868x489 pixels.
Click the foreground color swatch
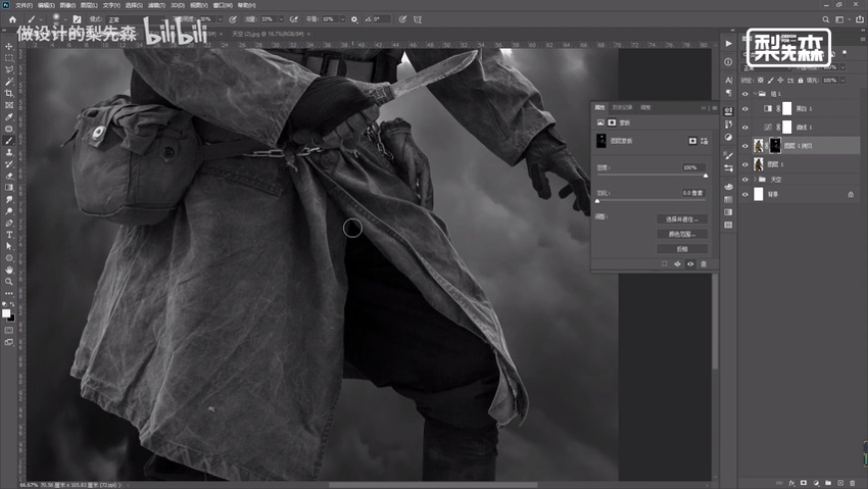(x=6, y=313)
